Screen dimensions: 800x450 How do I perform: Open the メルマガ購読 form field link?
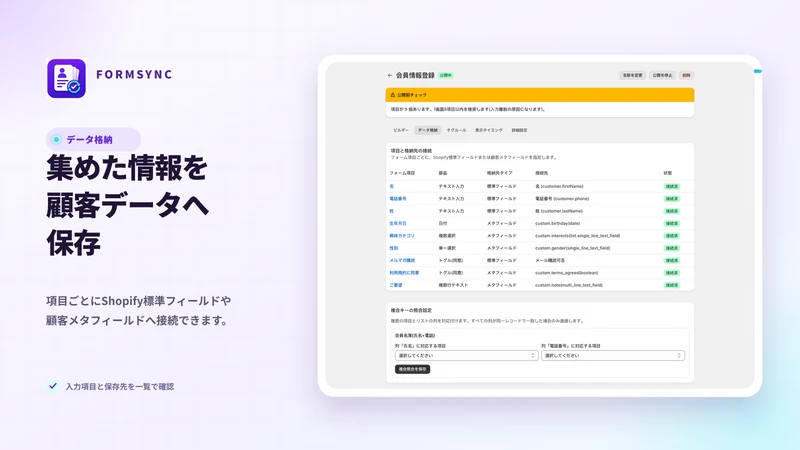point(402,260)
